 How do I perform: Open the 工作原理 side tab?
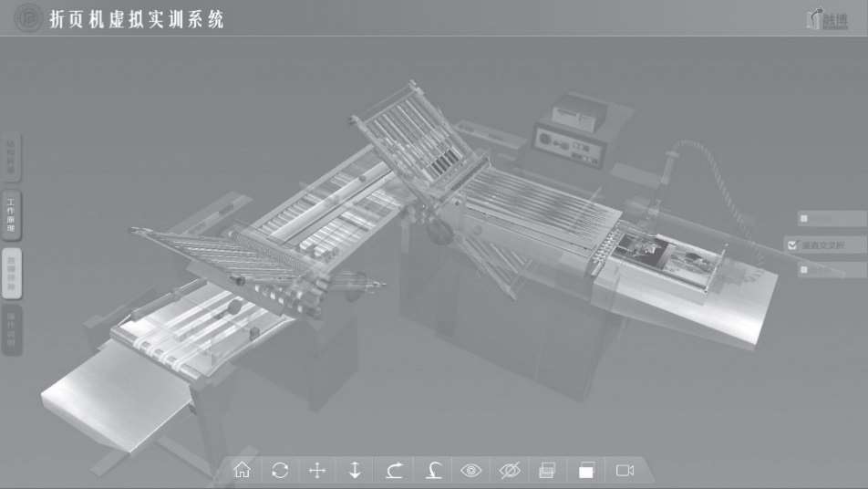[x=11, y=215]
